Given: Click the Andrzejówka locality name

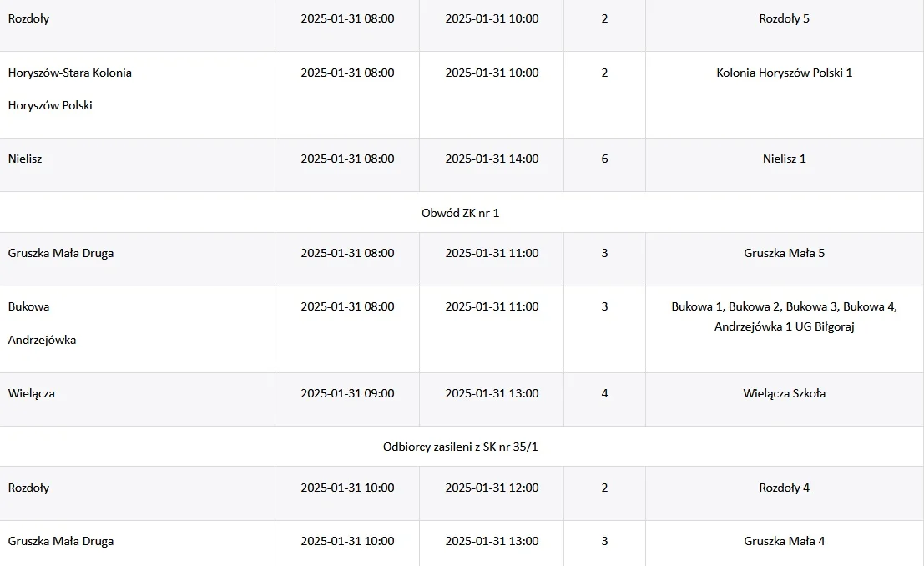Looking at the screenshot, I should (42, 340).
